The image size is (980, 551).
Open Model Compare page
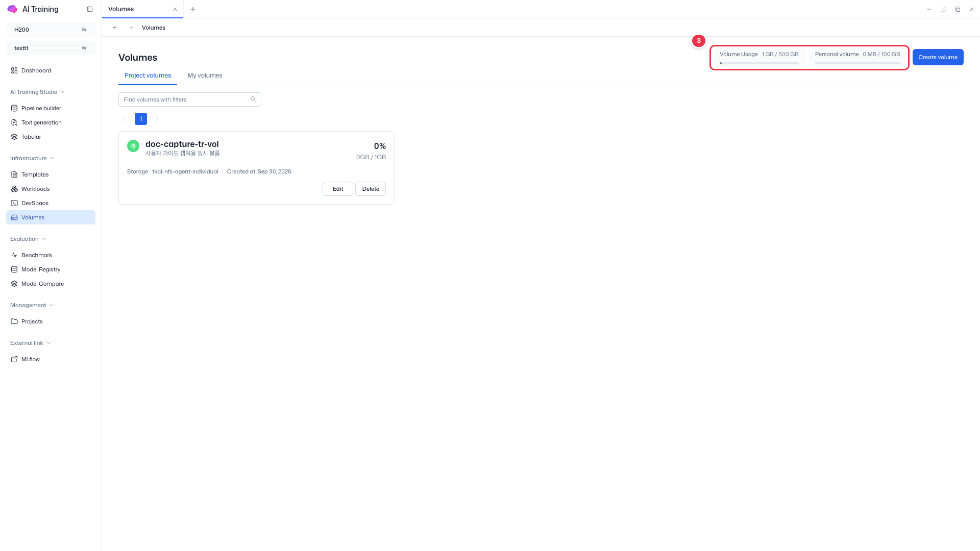[x=51, y=284]
